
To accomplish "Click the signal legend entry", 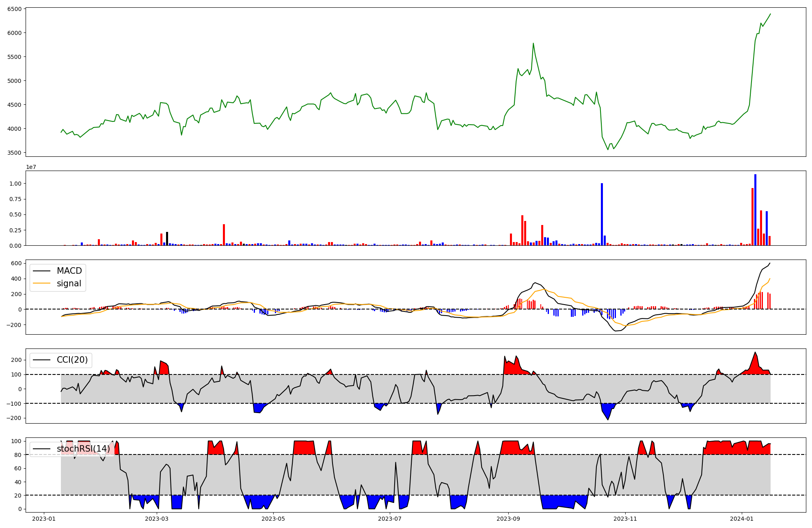I will 69,283.
